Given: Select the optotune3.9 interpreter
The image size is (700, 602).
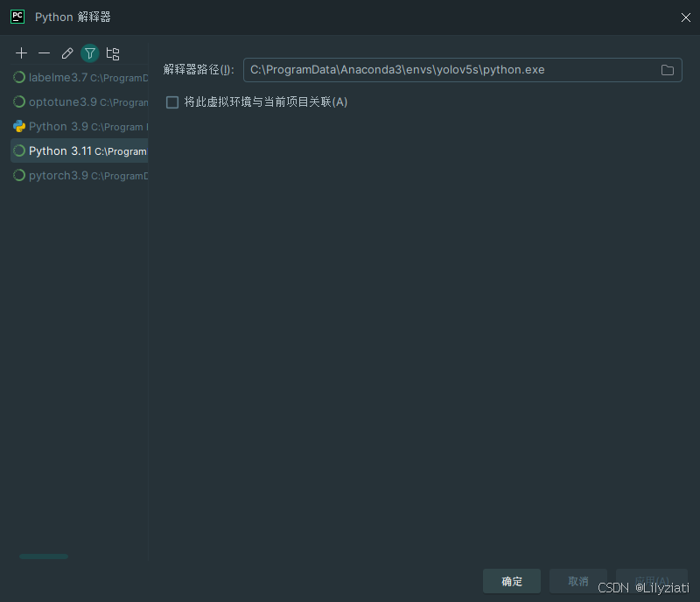Looking at the screenshot, I should pos(80,101).
